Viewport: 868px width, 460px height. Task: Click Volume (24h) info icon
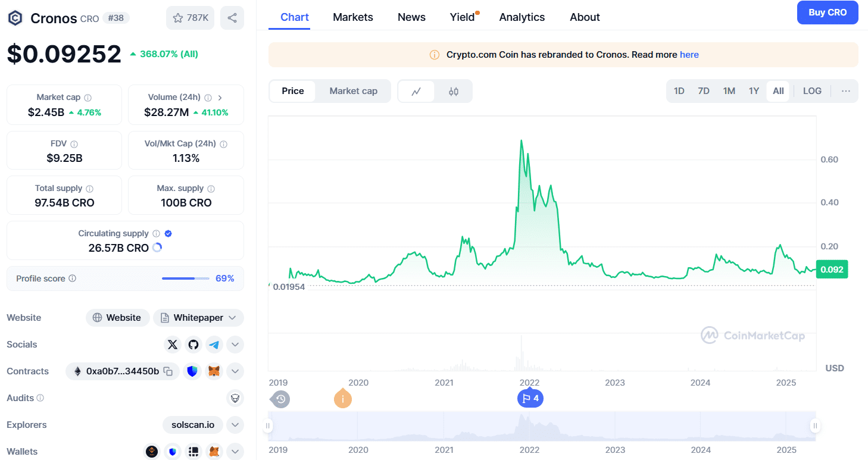(x=208, y=98)
